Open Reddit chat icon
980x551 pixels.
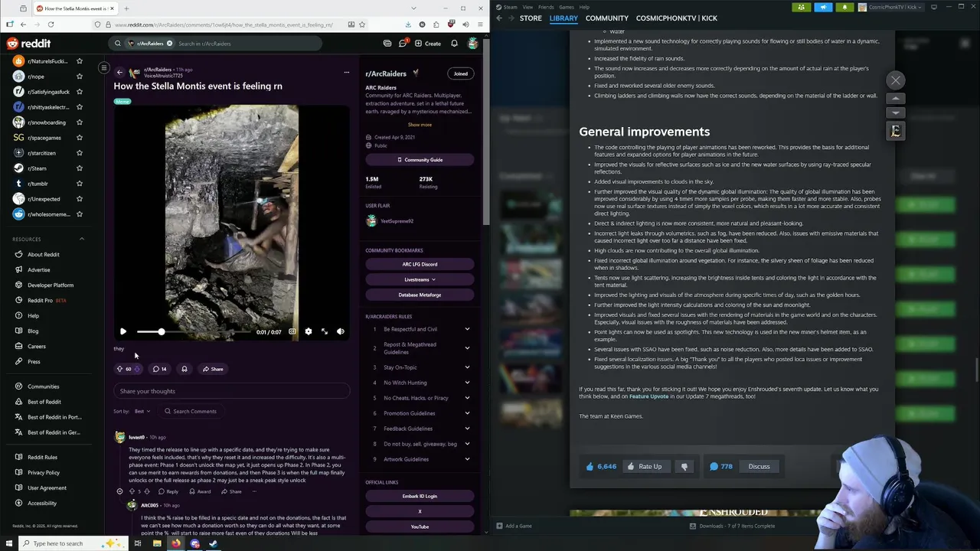pos(403,44)
